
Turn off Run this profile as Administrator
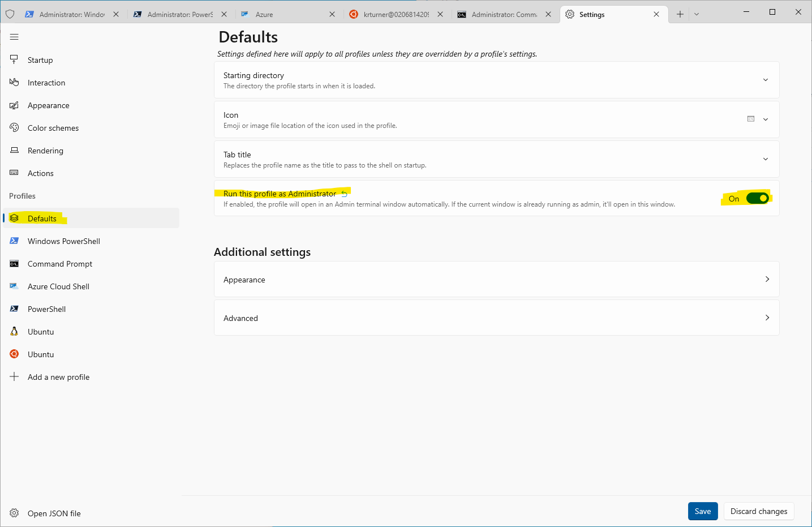pyautogui.click(x=757, y=199)
